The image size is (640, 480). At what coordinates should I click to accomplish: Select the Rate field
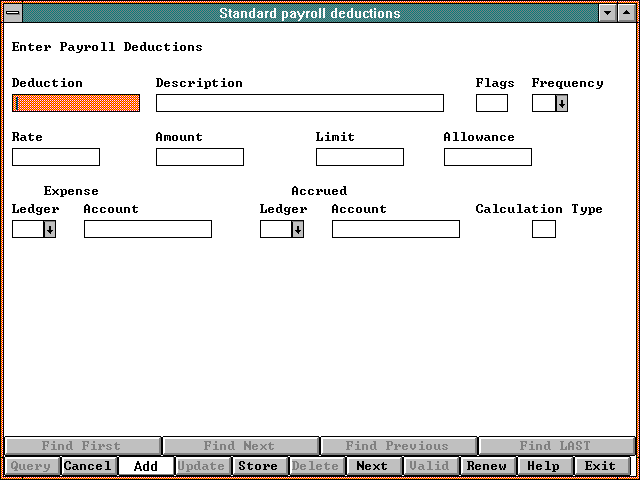(x=56, y=157)
